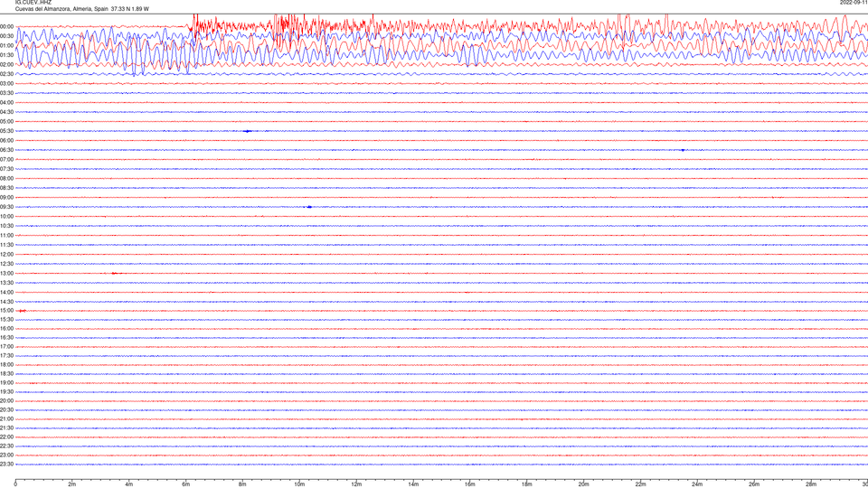This screenshot has height=488, width=868.
Task: Pick the 02:30 trace time label
Action: point(6,74)
